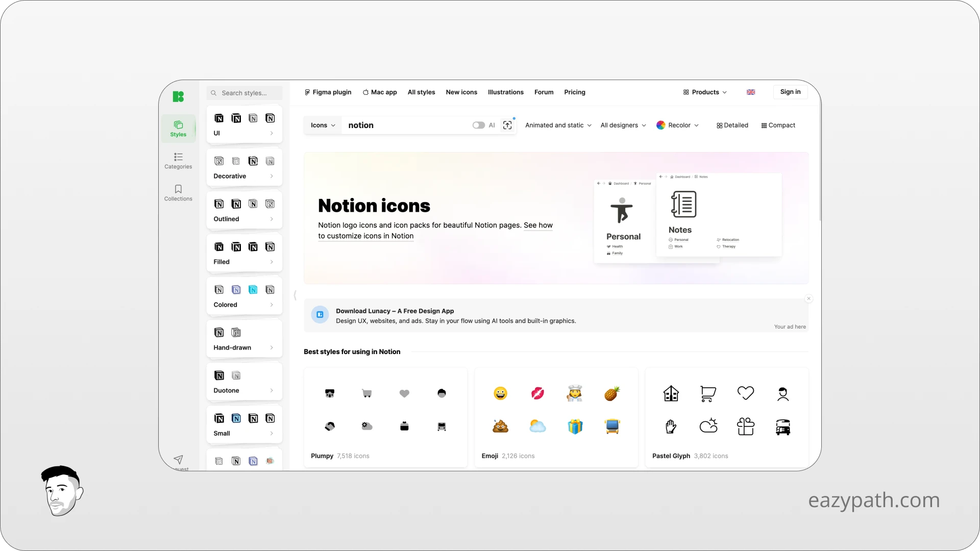Viewport: 980px width, 551px height.
Task: Open the Collections panel in the sidebar
Action: pyautogui.click(x=178, y=192)
